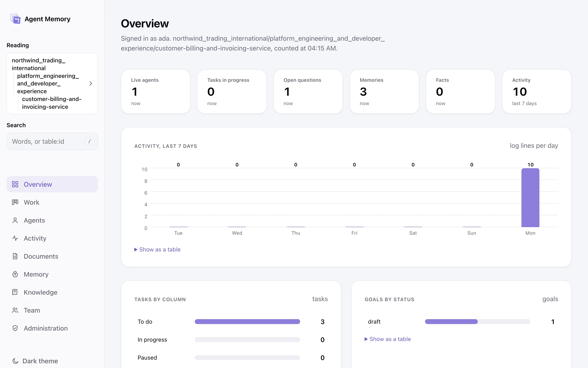The height and width of the screenshot is (368, 588).
Task: Open the Documents section
Action: [x=52, y=256]
